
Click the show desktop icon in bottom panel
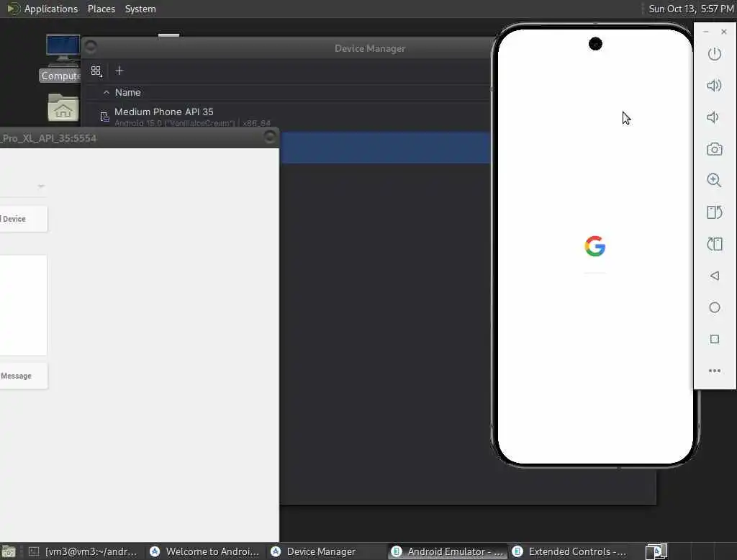pos(9,551)
